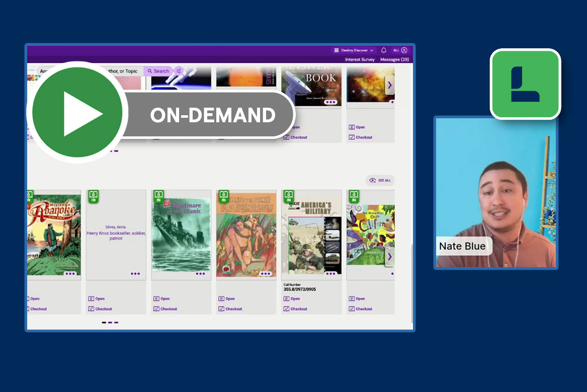The height and width of the screenshot is (392, 587).
Task: Click the IN badge on the Titanic book
Action: [x=158, y=196]
